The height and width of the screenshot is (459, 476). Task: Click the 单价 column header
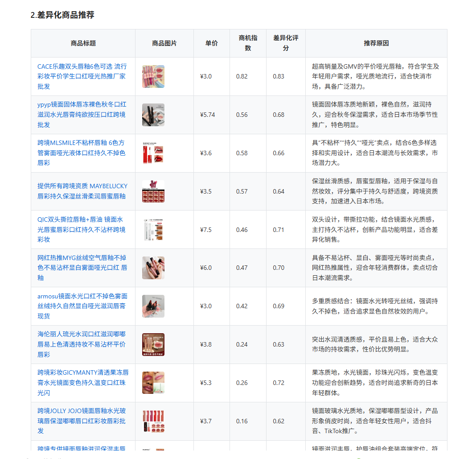pos(212,43)
